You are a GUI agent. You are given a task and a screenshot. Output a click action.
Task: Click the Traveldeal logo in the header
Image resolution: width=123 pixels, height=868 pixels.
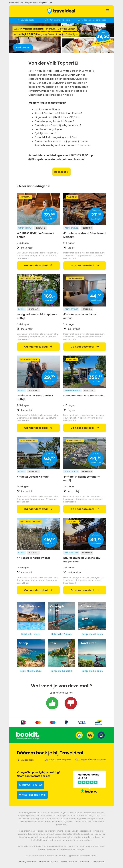[61, 11]
